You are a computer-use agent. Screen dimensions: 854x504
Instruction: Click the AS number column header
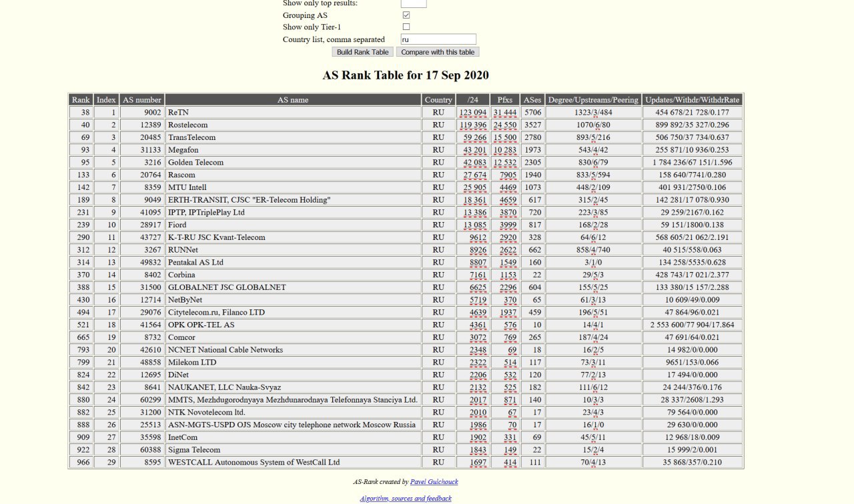[142, 100]
